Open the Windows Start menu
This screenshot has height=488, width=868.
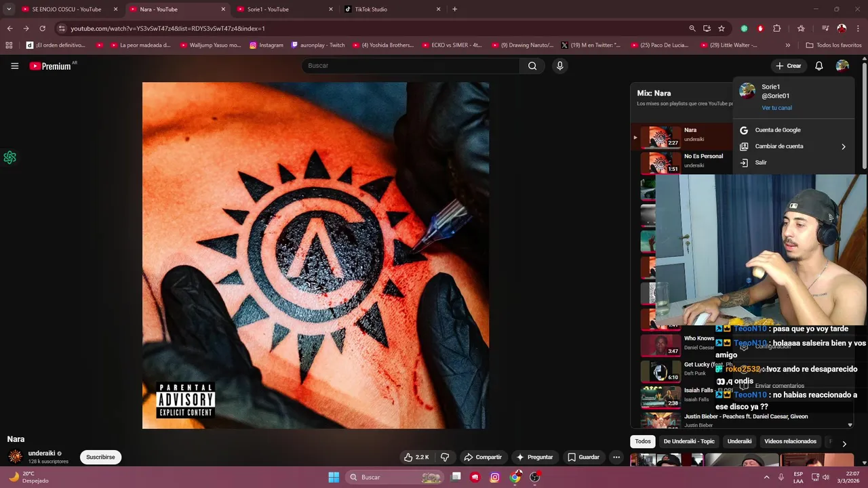coord(334,477)
